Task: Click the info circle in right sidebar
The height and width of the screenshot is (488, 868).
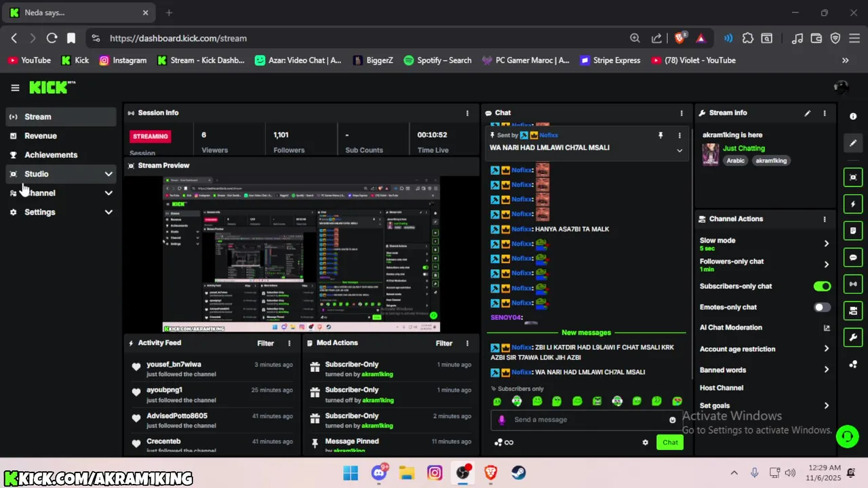Action: (x=853, y=117)
